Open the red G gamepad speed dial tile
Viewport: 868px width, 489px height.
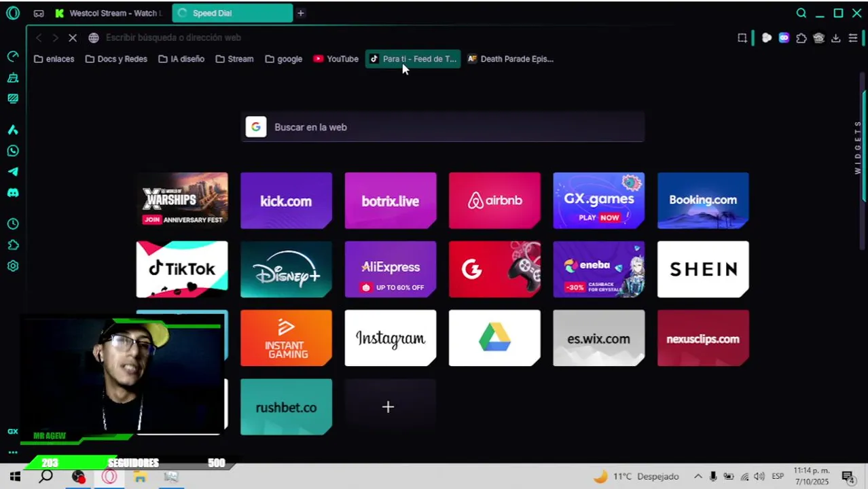pyautogui.click(x=494, y=269)
